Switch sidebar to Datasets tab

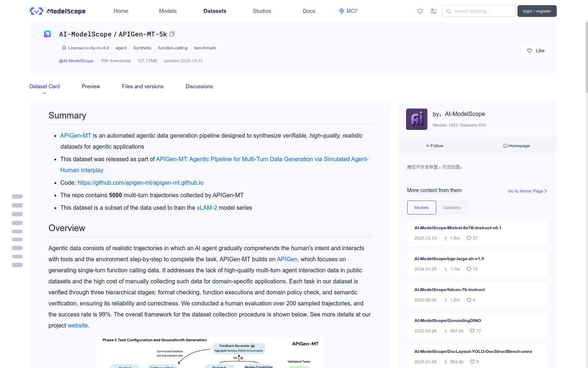(452, 208)
